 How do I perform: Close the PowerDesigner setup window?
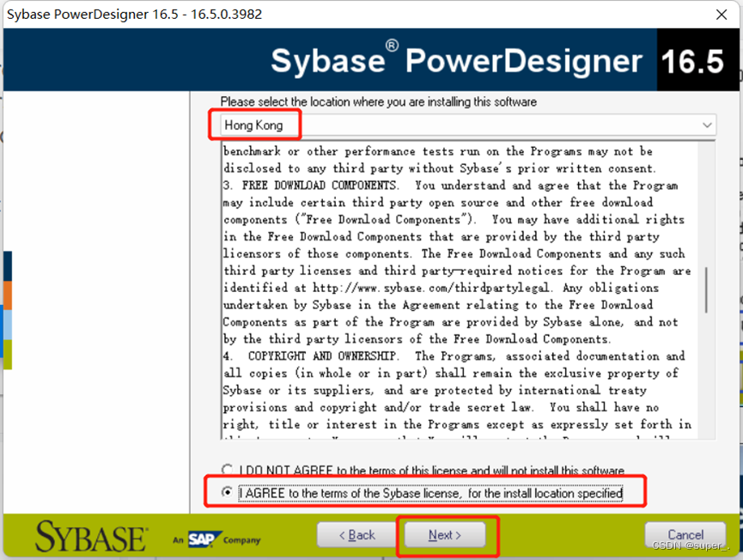tap(722, 15)
